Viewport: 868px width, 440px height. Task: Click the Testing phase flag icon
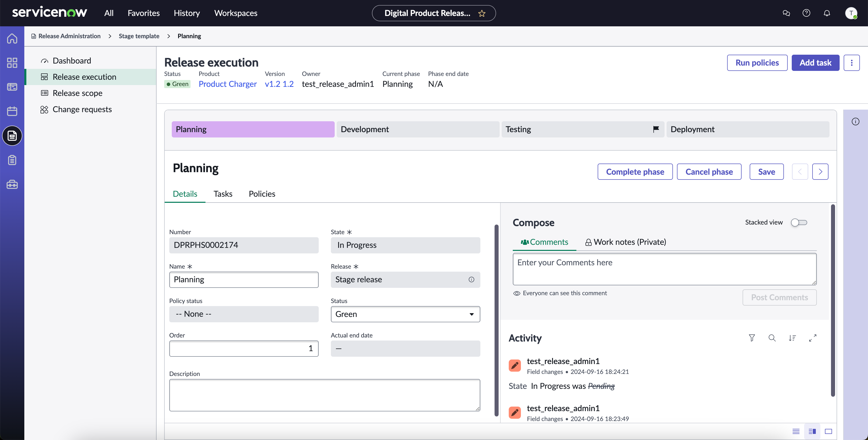click(656, 129)
